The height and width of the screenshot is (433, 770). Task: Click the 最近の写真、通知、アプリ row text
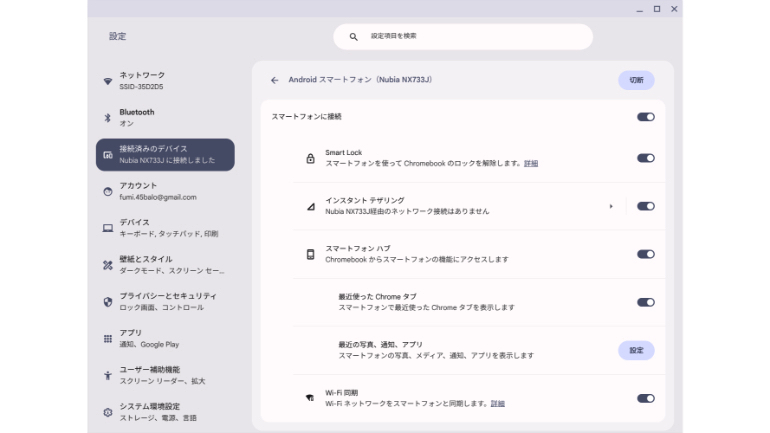click(x=381, y=345)
